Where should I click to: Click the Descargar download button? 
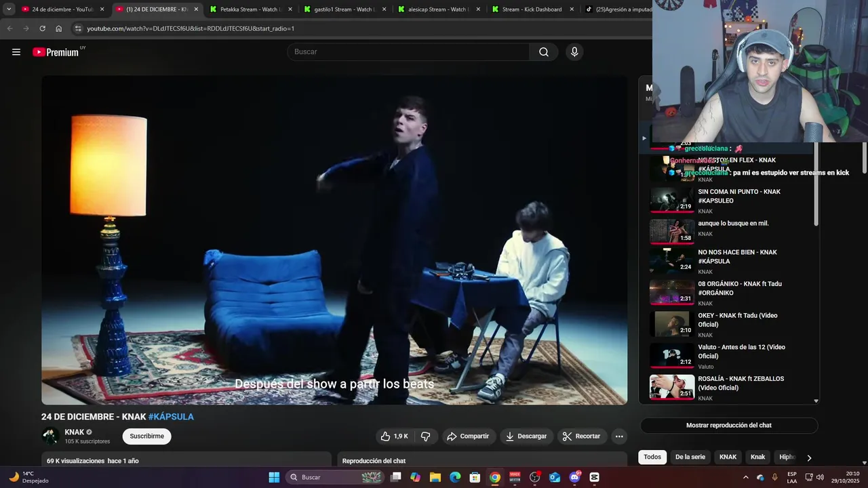coord(526,436)
